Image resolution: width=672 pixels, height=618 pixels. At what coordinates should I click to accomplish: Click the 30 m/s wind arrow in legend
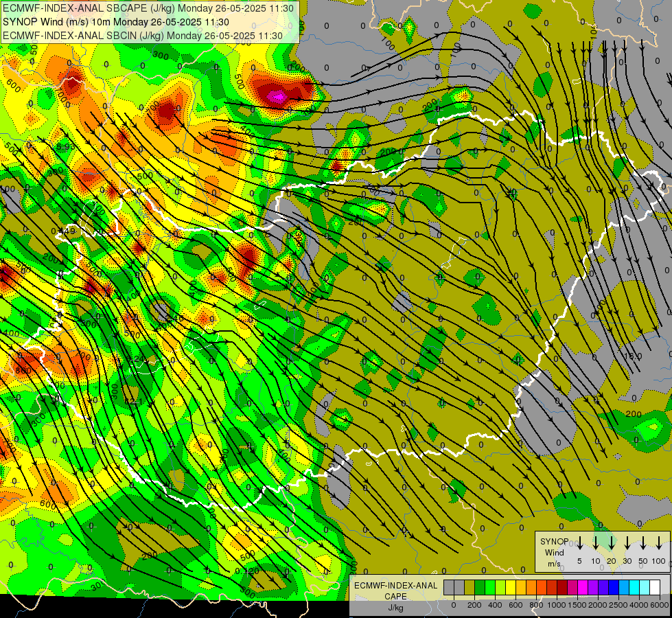click(x=627, y=543)
